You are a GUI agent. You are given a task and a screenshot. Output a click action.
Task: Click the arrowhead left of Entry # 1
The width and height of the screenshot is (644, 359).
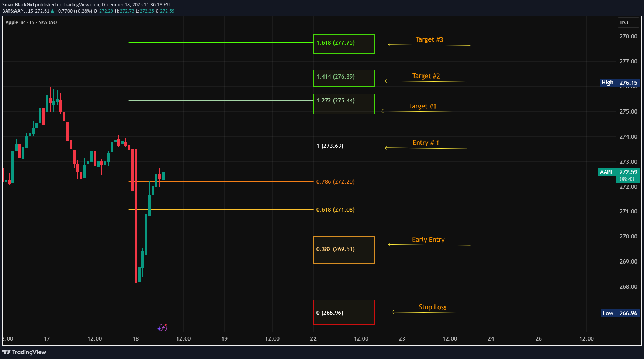tap(386, 148)
